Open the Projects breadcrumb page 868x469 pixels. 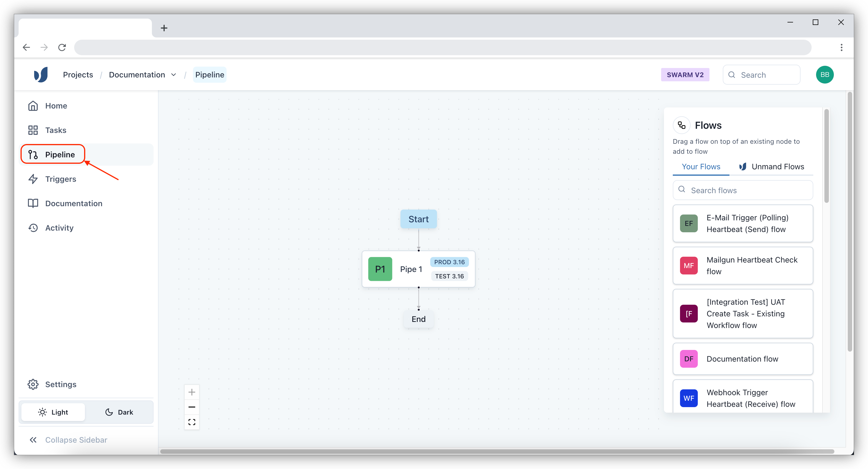coord(78,74)
